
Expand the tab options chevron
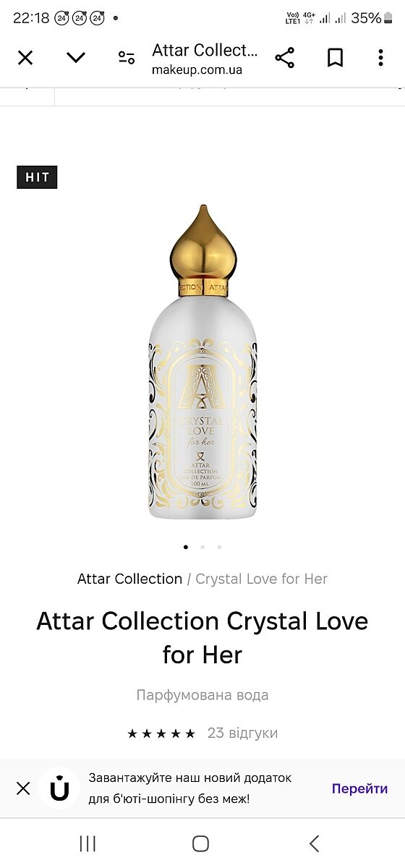pos(76,58)
